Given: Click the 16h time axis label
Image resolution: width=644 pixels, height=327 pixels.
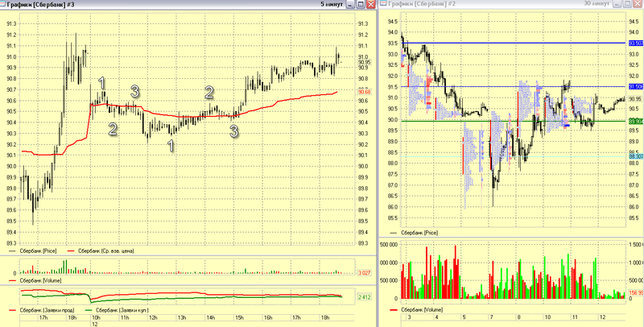Looking at the screenshot, I should [x=268, y=318].
